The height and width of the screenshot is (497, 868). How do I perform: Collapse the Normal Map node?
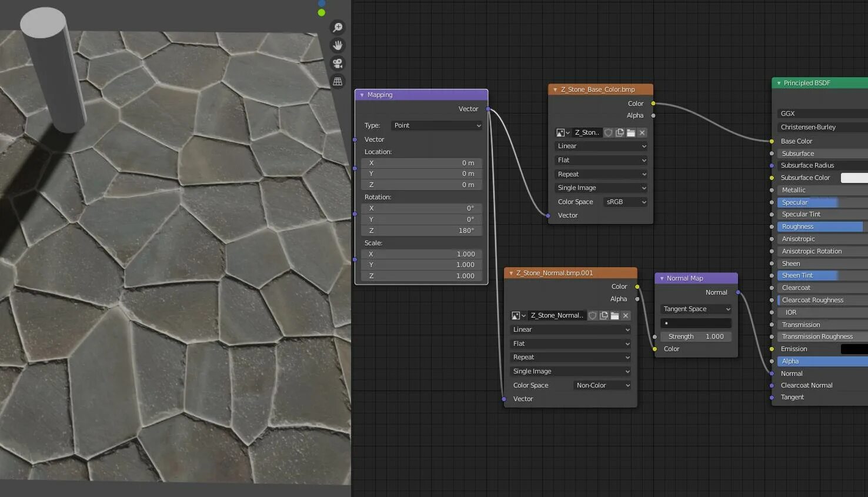click(x=662, y=278)
